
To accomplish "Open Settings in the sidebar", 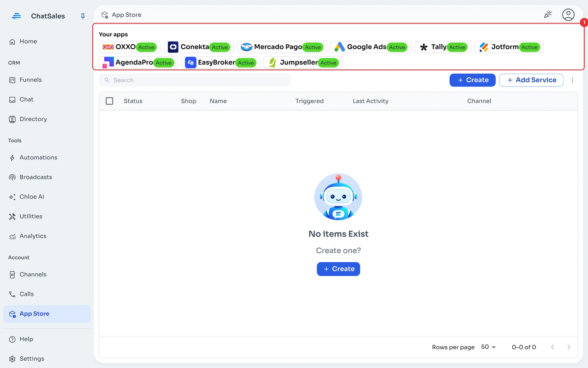I will point(47,359).
